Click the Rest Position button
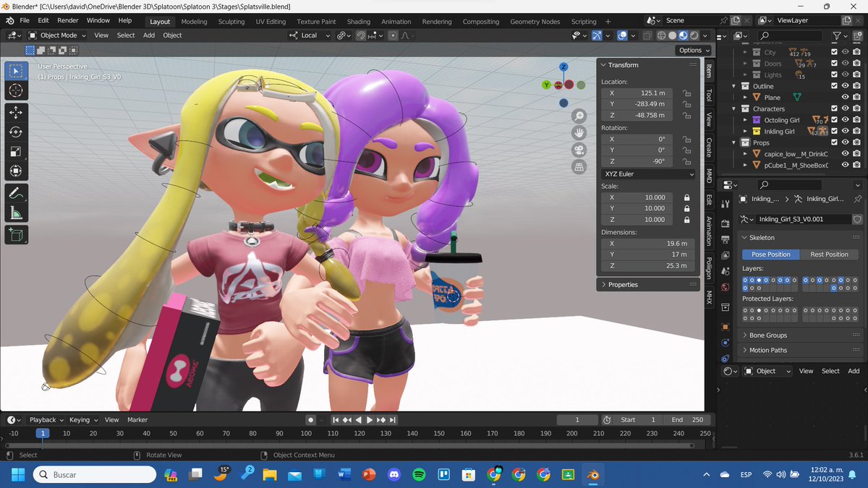 tap(829, 254)
